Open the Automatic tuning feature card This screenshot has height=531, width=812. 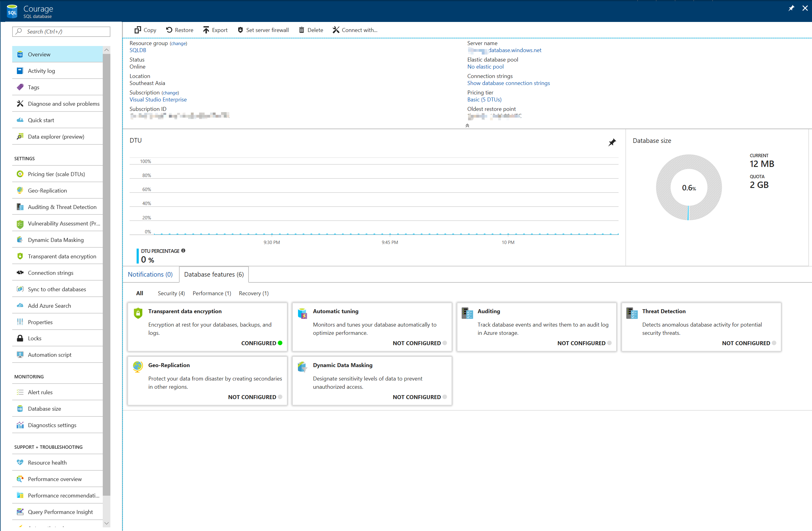[x=372, y=327]
